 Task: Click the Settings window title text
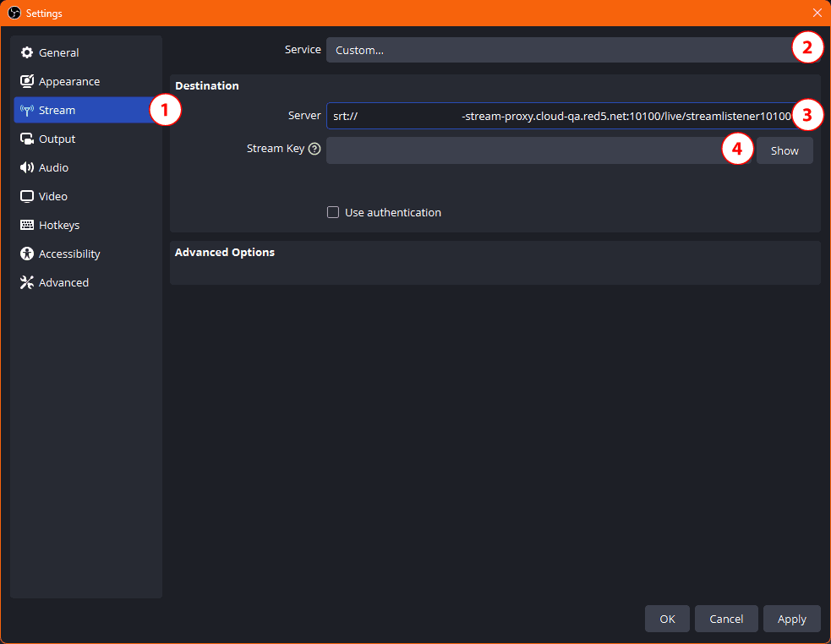44,14
